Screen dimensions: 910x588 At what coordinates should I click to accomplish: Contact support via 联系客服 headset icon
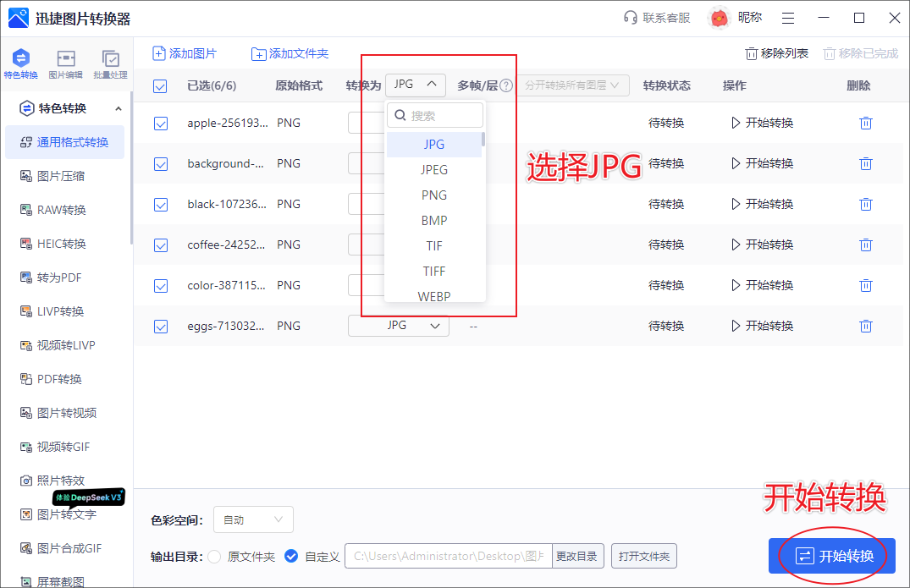click(657, 18)
